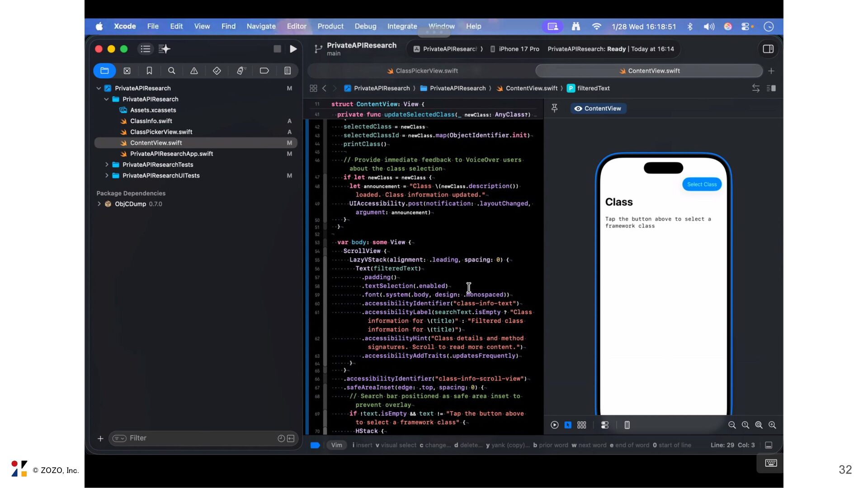
Task: Select ClassInfo.swift in navigator
Action: tap(151, 121)
